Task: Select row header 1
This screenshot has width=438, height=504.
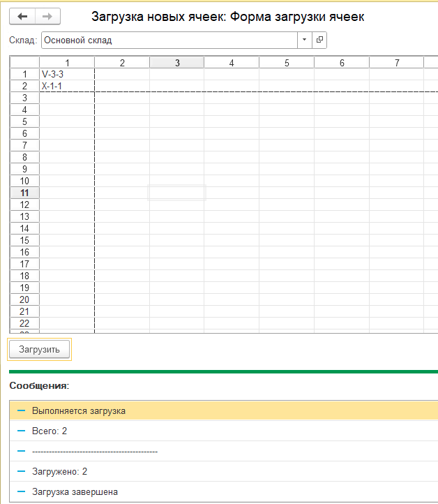Action: point(24,74)
